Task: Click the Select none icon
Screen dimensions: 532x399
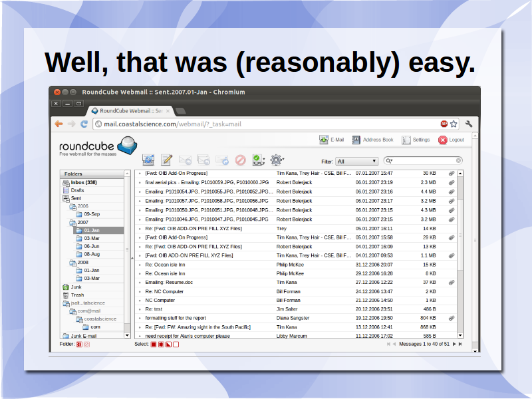Action: coord(176,344)
